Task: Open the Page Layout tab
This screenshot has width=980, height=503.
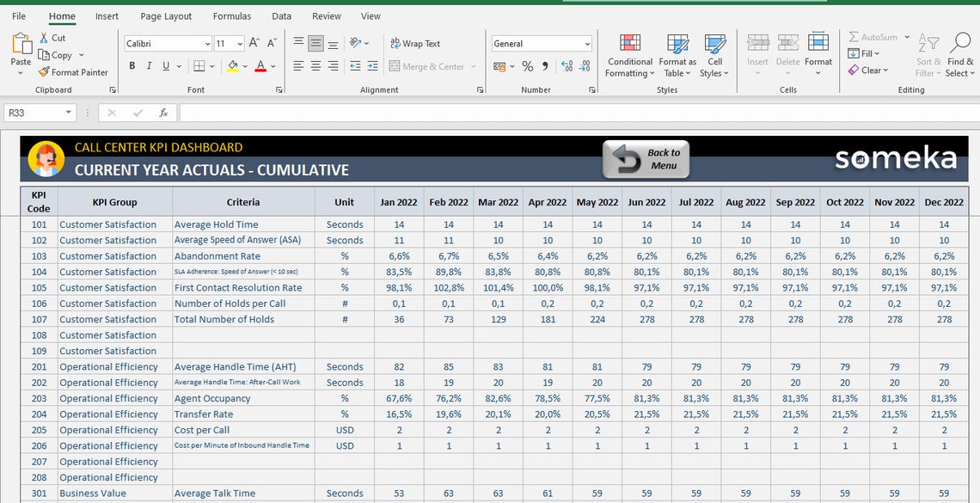Action: pos(165,15)
